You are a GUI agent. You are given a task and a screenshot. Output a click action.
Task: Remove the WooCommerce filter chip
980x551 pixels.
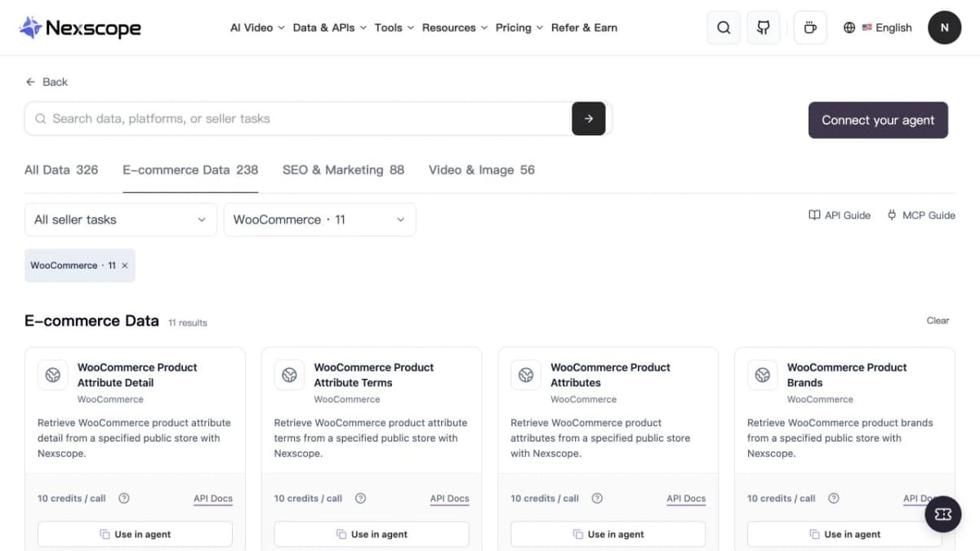point(125,265)
